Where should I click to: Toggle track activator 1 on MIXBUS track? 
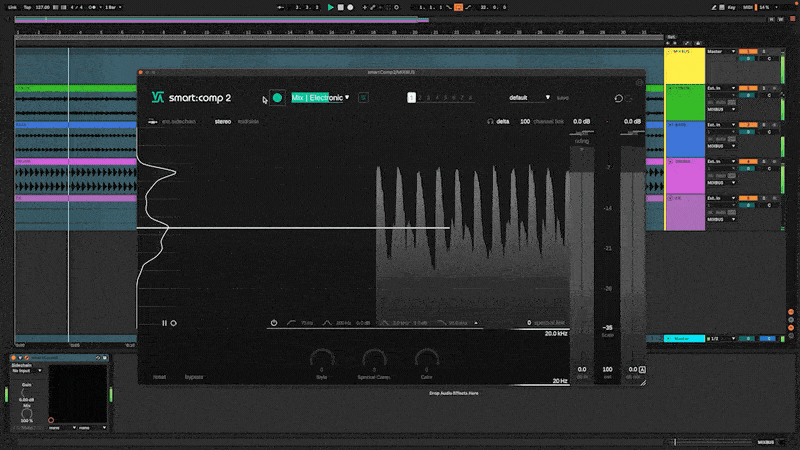pos(748,52)
